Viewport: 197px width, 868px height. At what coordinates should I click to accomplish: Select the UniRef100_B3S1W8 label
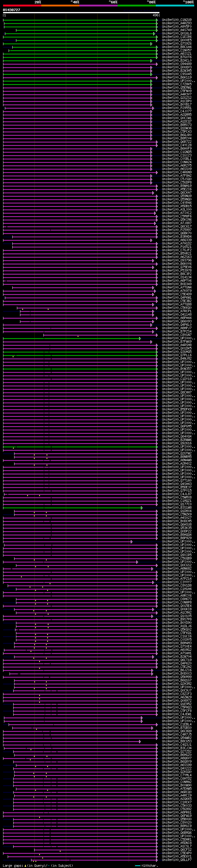pyautogui.click(x=177, y=507)
